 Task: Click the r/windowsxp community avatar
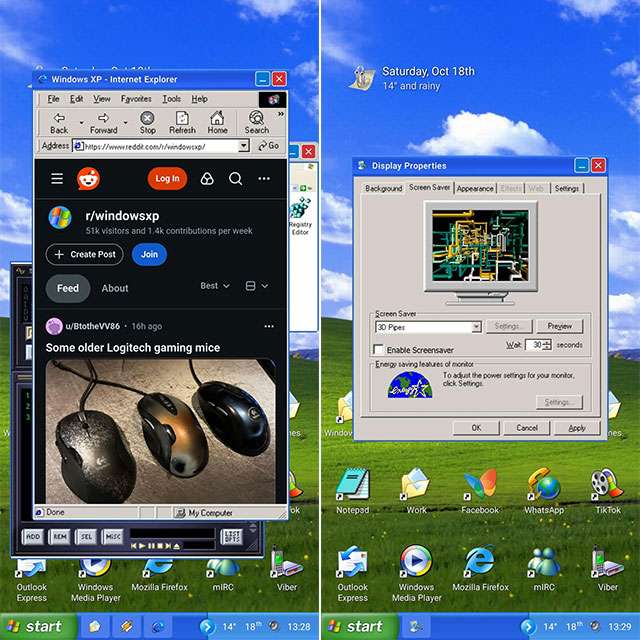tap(60, 218)
